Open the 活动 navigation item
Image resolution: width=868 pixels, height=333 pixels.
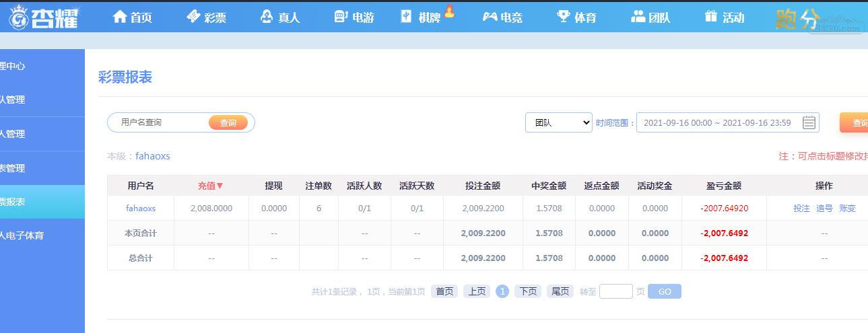pyautogui.click(x=733, y=18)
